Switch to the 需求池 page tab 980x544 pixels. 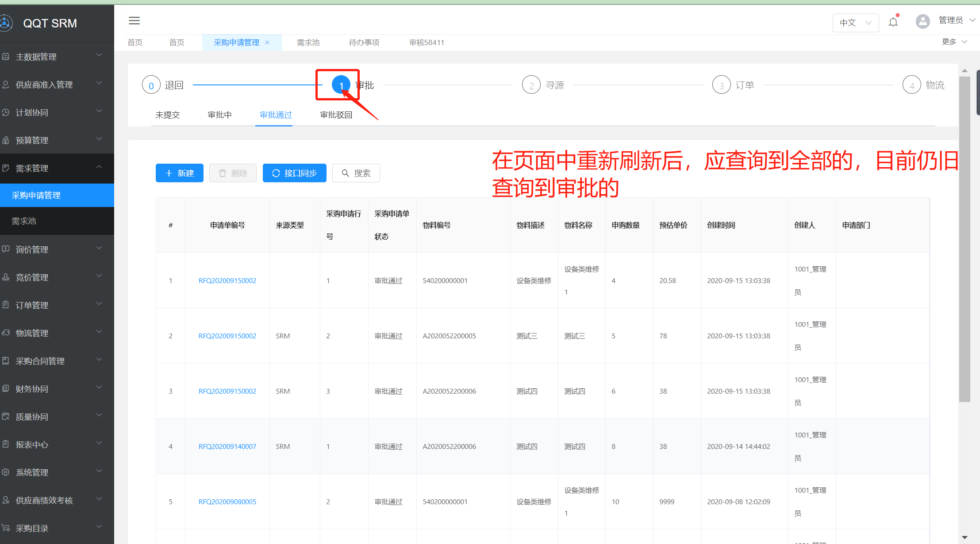(x=308, y=42)
